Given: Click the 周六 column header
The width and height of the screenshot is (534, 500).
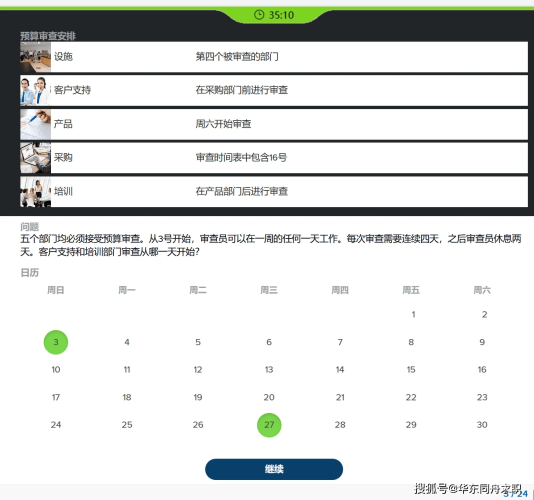Looking at the screenshot, I should click(x=482, y=290).
